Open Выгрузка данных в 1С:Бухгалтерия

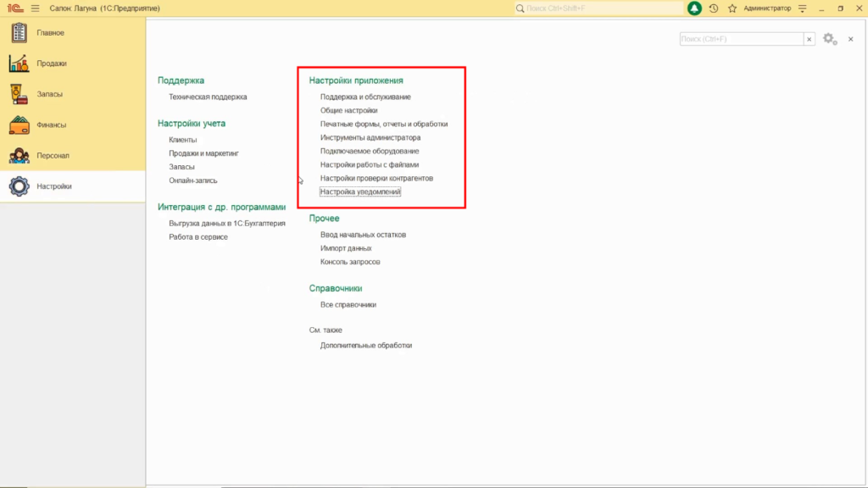pyautogui.click(x=227, y=224)
